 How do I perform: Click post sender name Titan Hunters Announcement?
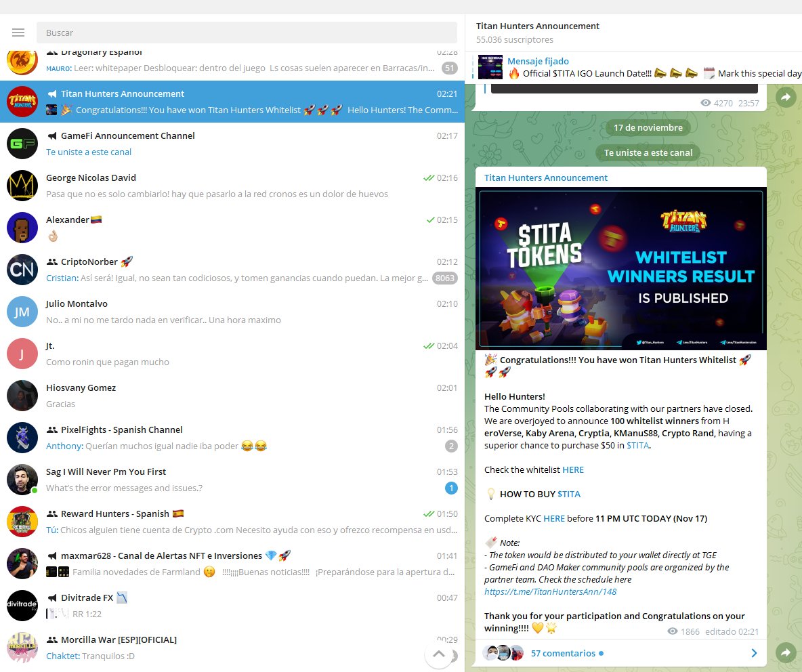click(546, 177)
